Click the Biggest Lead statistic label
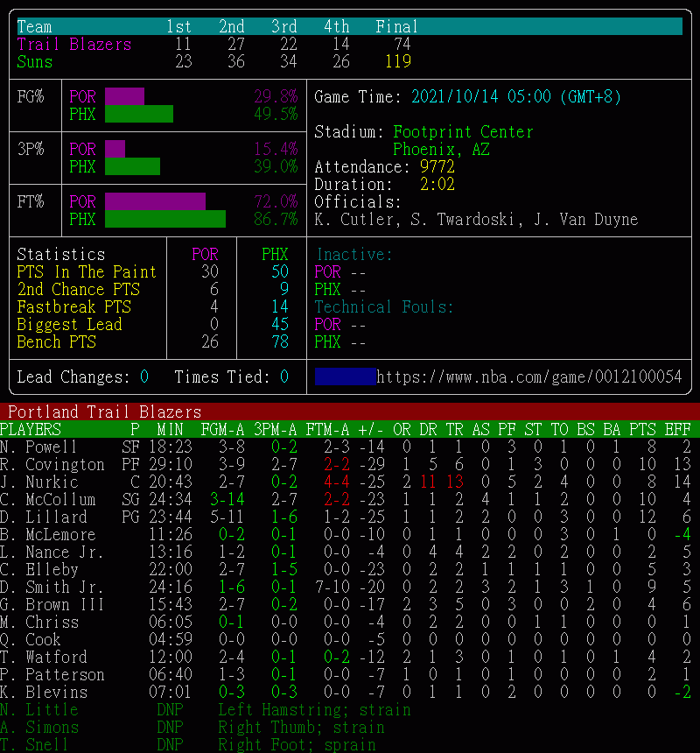The image size is (700, 753). click(70, 325)
